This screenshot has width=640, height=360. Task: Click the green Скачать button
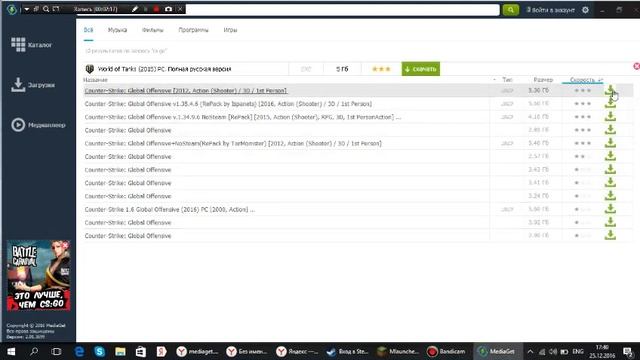click(x=420, y=69)
